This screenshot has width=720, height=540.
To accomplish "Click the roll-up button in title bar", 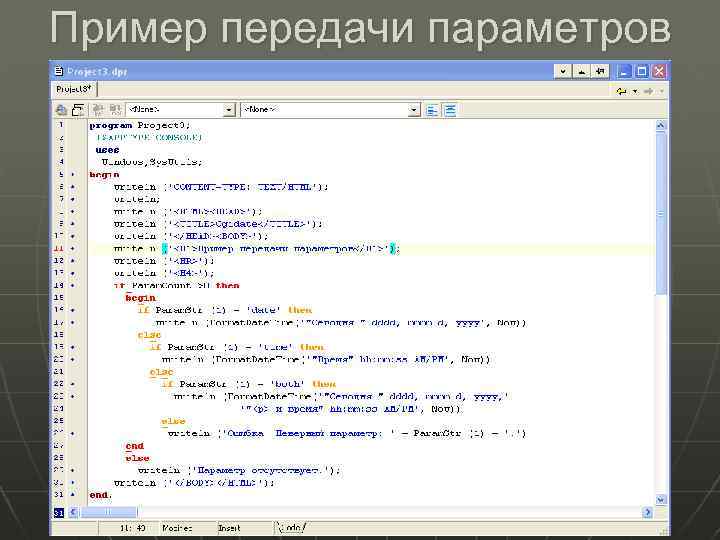I will pyautogui.click(x=581, y=71).
